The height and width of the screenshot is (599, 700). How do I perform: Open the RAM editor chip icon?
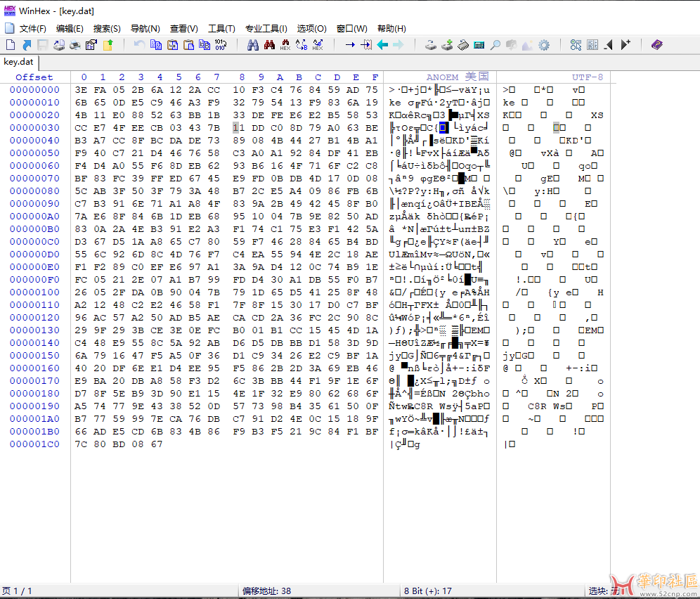[463, 45]
